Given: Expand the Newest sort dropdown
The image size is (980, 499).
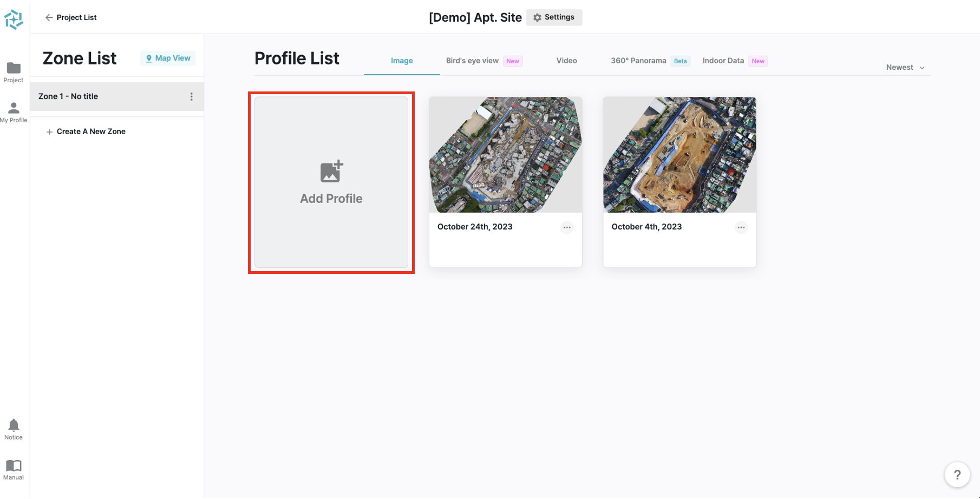Looking at the screenshot, I should click(905, 68).
